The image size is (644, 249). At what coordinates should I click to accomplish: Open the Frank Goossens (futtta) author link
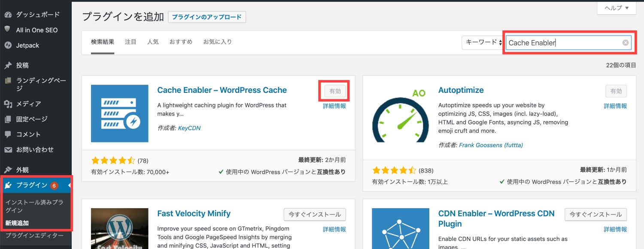(x=491, y=145)
